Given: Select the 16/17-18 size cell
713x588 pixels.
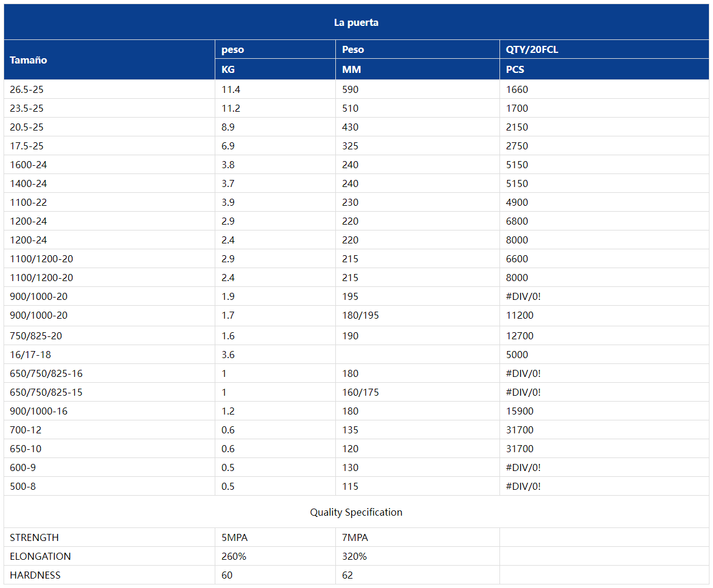Looking at the screenshot, I should (x=30, y=355).
